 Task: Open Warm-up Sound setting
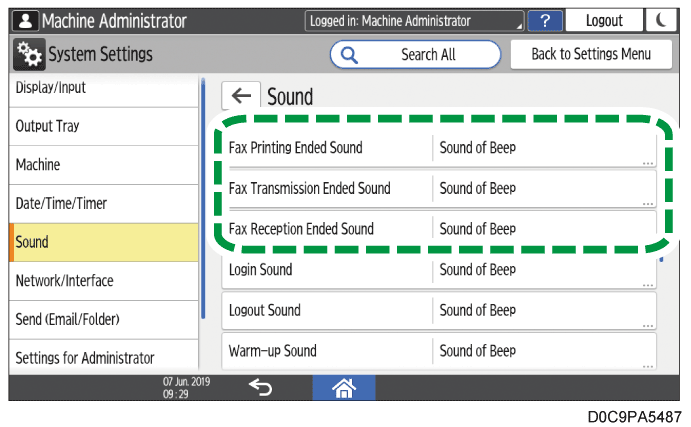point(439,351)
